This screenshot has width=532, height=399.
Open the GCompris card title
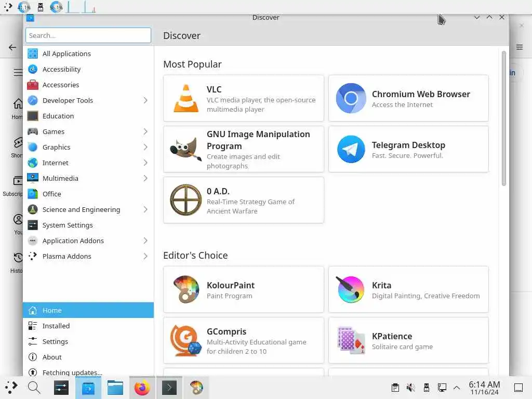point(227,331)
